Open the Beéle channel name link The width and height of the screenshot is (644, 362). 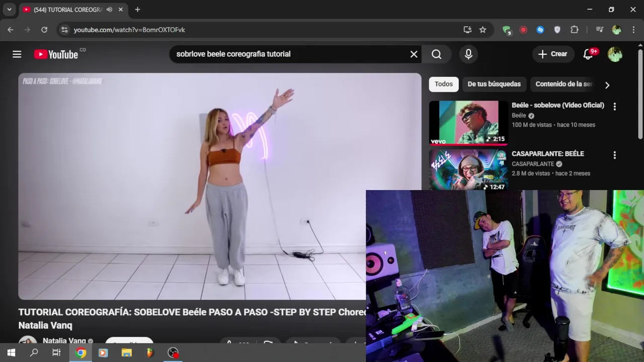pyautogui.click(x=519, y=115)
